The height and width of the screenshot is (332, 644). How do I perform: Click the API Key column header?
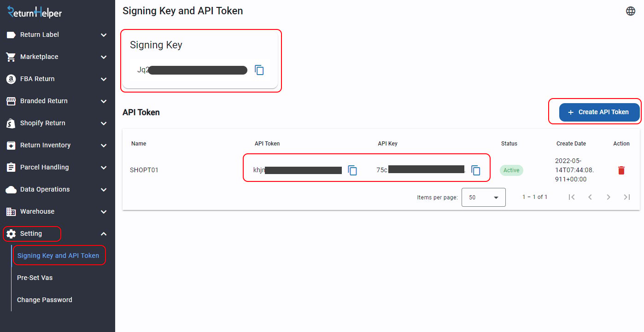[x=388, y=144]
